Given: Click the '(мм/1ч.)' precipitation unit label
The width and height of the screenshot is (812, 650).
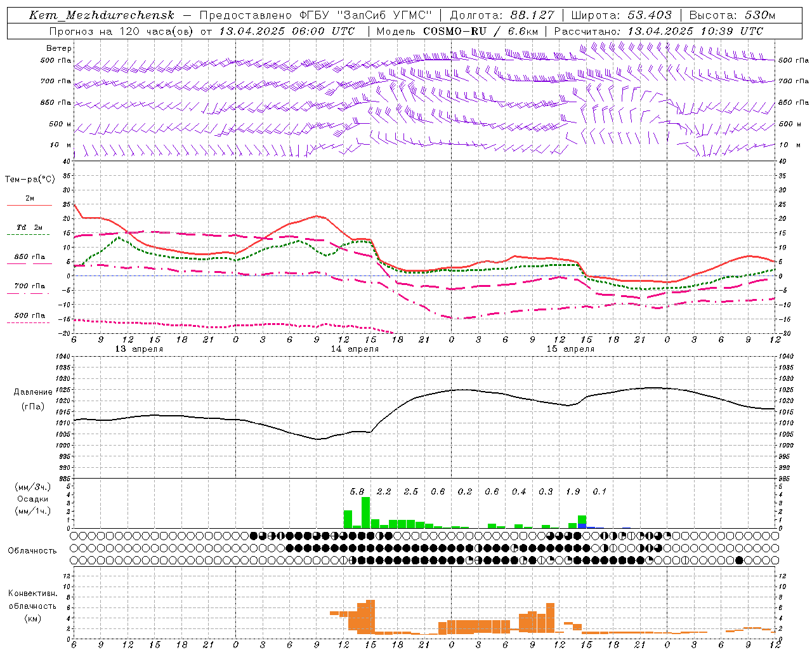Looking at the screenshot, I should tap(33, 511).
